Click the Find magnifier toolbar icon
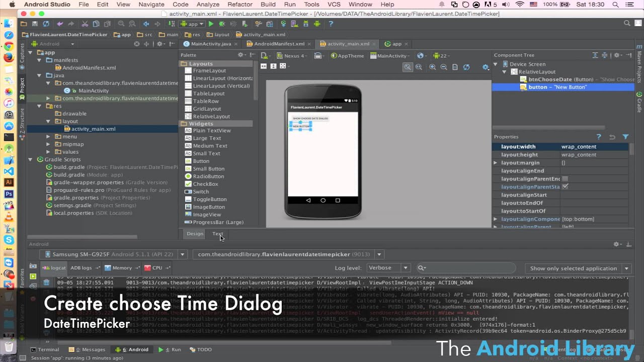 pyautogui.click(x=121, y=24)
